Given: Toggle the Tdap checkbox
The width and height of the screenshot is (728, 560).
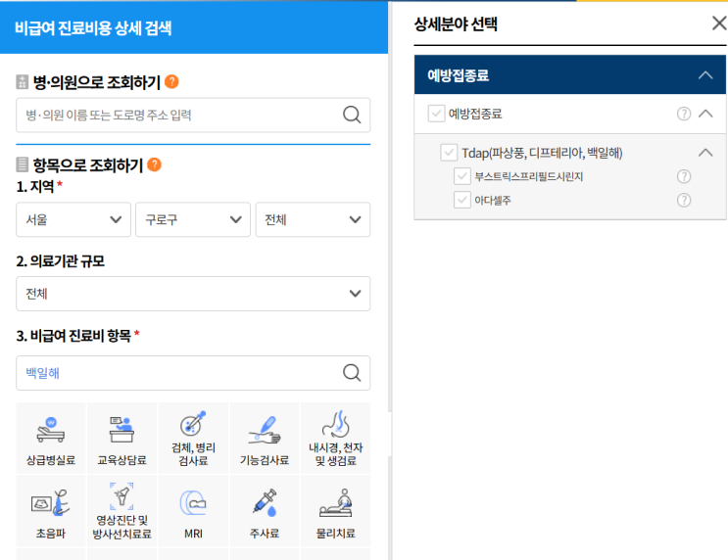Looking at the screenshot, I should [x=449, y=153].
